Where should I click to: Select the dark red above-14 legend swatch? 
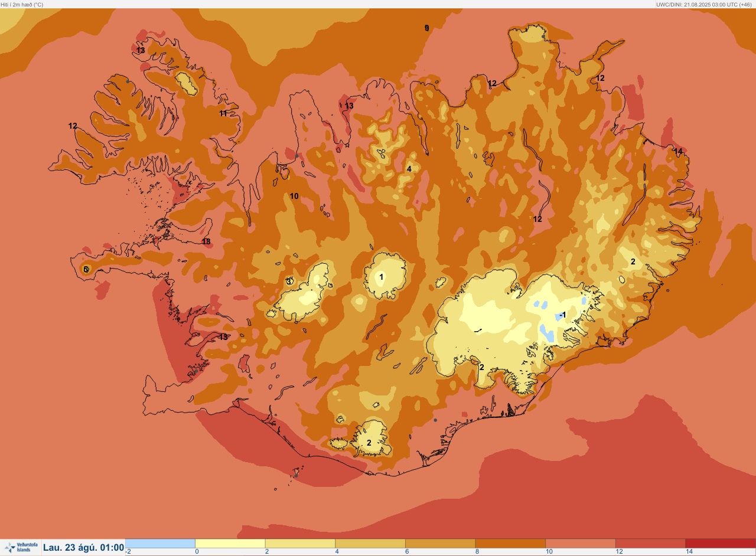pyautogui.click(x=721, y=543)
